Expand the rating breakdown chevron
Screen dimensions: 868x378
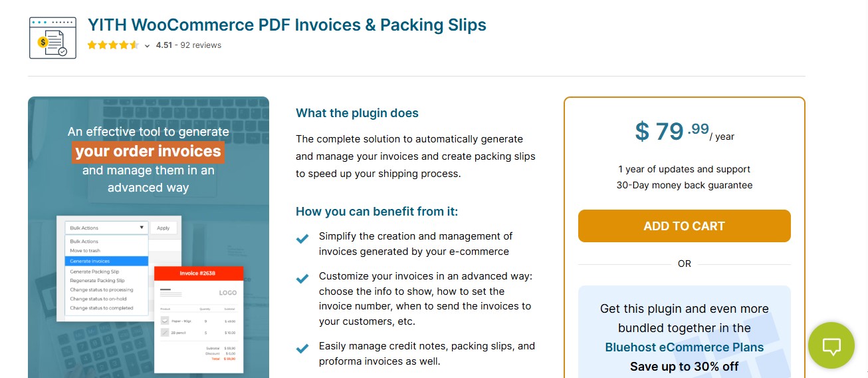(147, 46)
